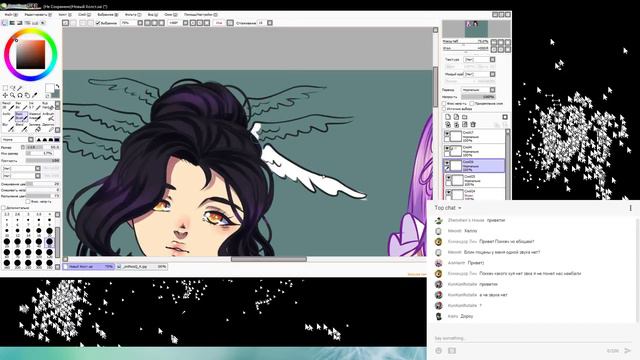Choose the AirBrush tool with spray icon

(48, 117)
